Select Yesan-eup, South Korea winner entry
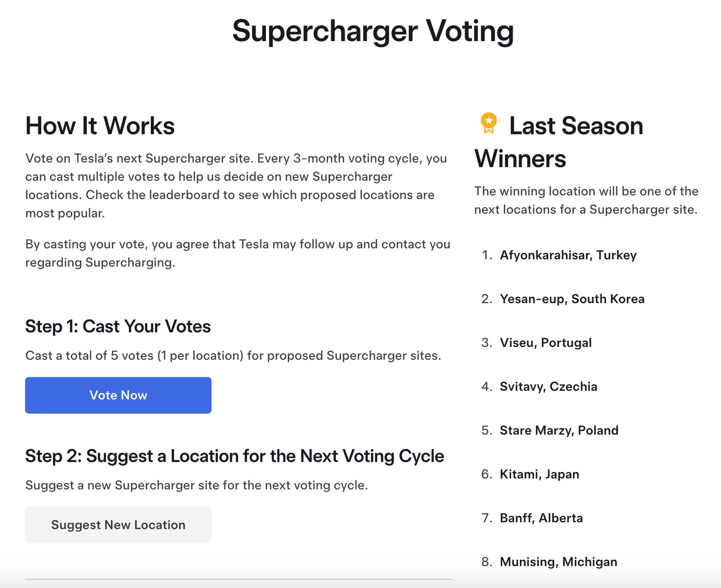Image resolution: width=721 pixels, height=588 pixels. pyautogui.click(x=572, y=299)
